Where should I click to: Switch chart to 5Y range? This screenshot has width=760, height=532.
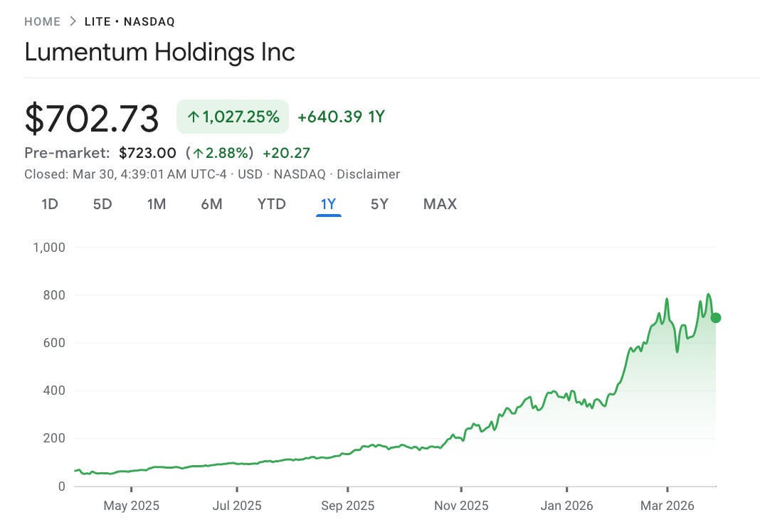click(x=379, y=204)
